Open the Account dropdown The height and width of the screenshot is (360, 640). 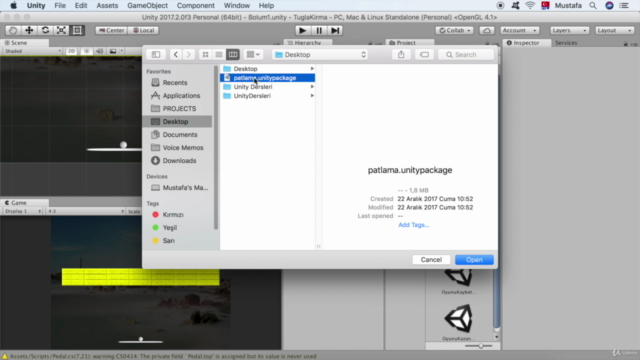point(519,30)
